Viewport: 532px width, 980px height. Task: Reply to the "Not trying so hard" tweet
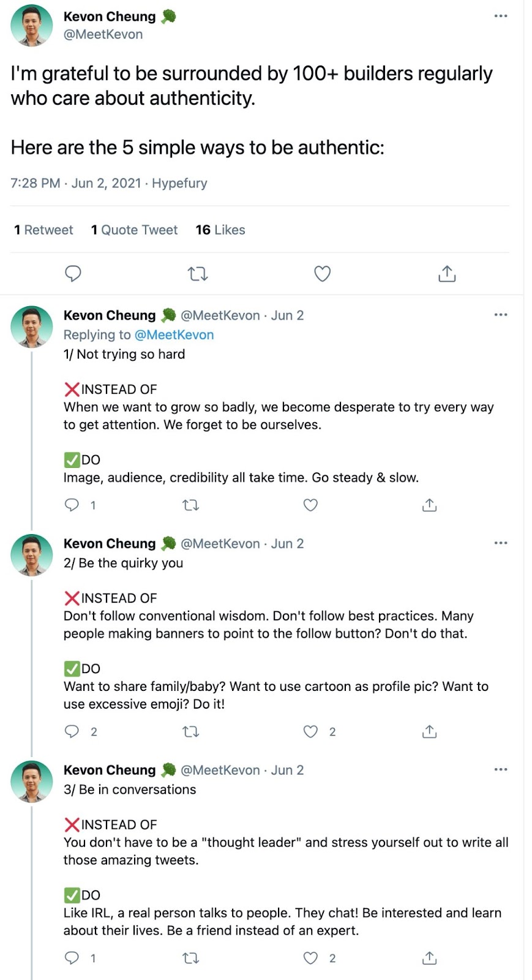click(x=72, y=505)
